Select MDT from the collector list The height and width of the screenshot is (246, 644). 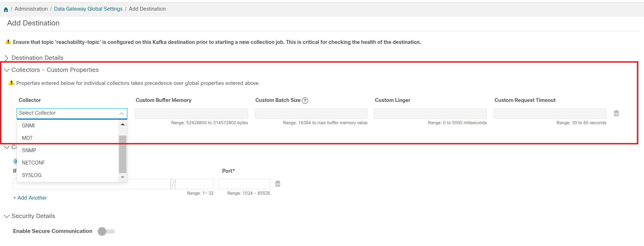(27, 138)
